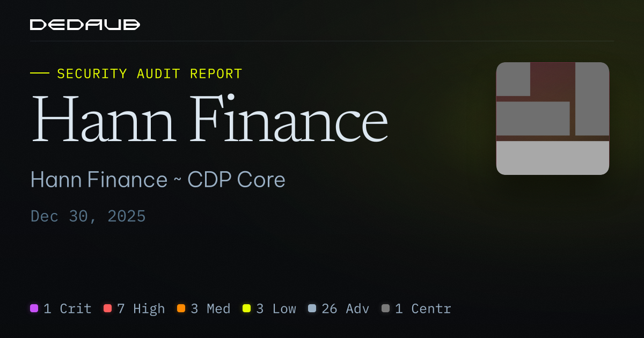
Task: Click the '7 High' count
Action: [141, 308]
